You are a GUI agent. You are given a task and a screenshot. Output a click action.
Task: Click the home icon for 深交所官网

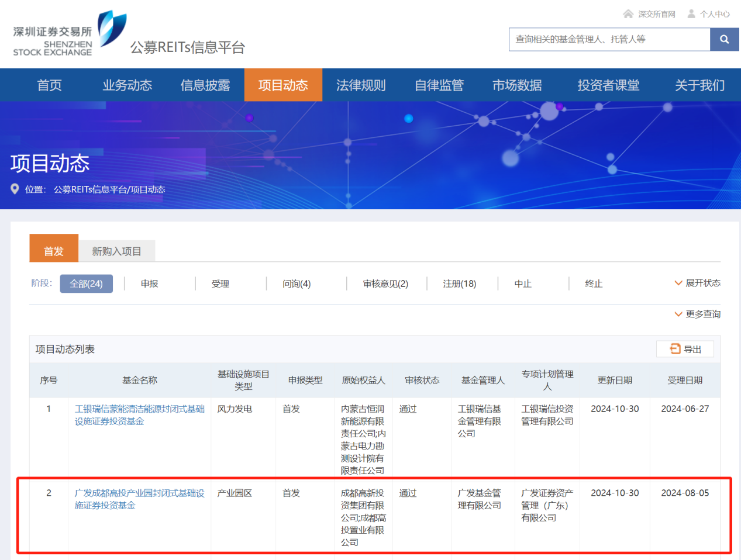tap(628, 14)
